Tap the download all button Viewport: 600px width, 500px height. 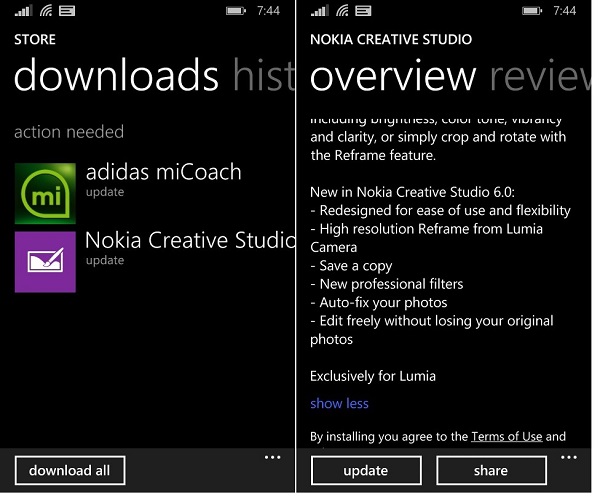70,470
